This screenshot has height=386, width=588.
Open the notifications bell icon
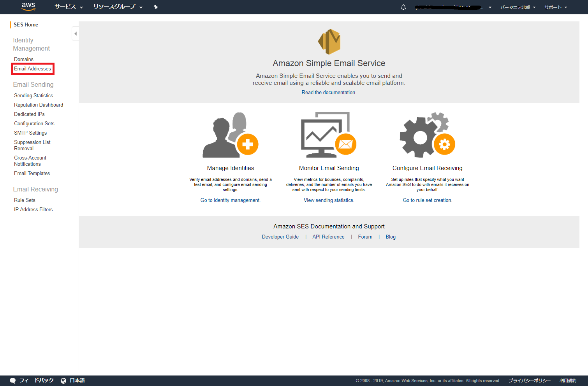(403, 7)
